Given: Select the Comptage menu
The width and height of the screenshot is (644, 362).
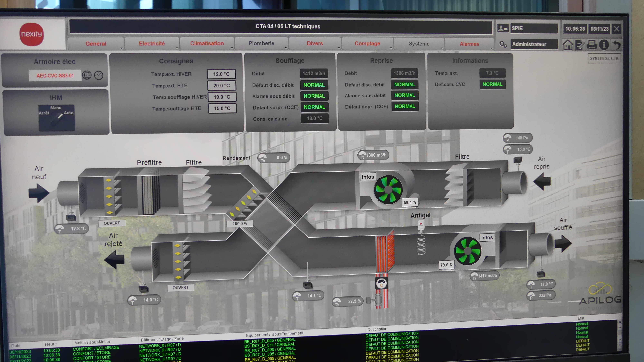Looking at the screenshot, I should tap(367, 43).
